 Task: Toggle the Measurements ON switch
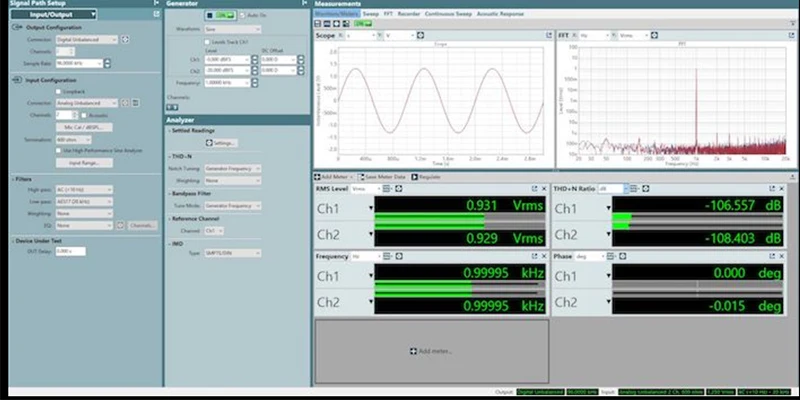click(362, 23)
